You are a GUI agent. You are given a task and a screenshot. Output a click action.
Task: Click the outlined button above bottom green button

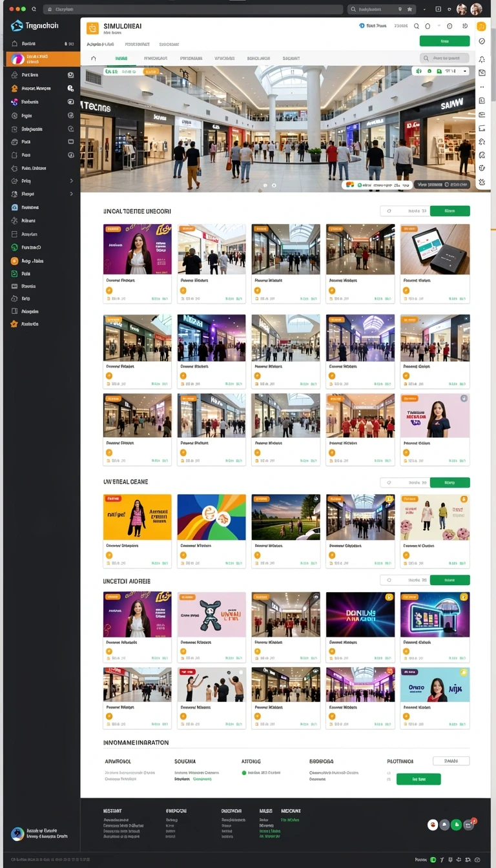pos(451,761)
